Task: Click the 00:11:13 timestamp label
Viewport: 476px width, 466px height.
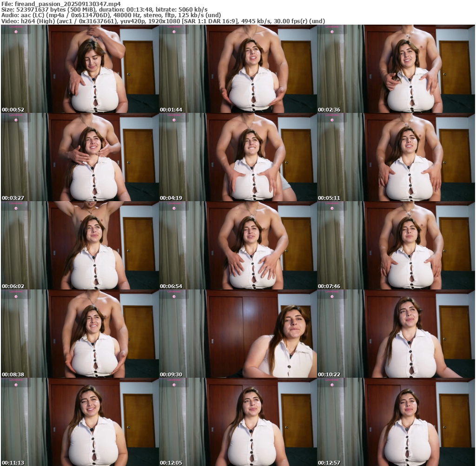Action: tap(13, 463)
